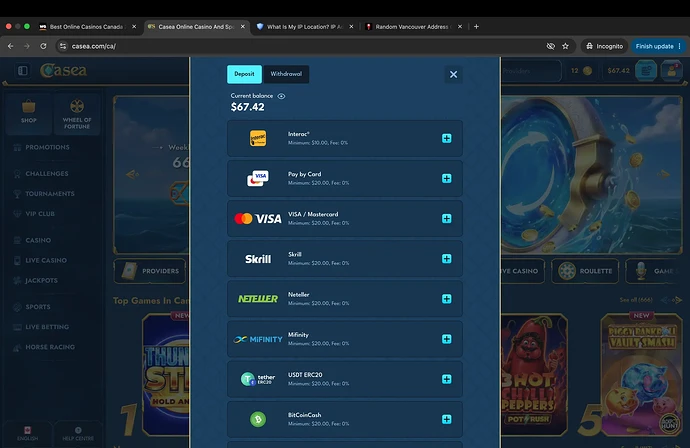Open a new browser tab
This screenshot has height=448, width=690.
coord(476,27)
